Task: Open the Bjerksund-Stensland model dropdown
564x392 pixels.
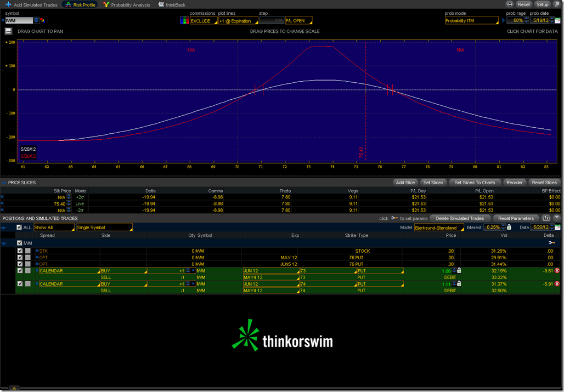Action: (x=439, y=228)
